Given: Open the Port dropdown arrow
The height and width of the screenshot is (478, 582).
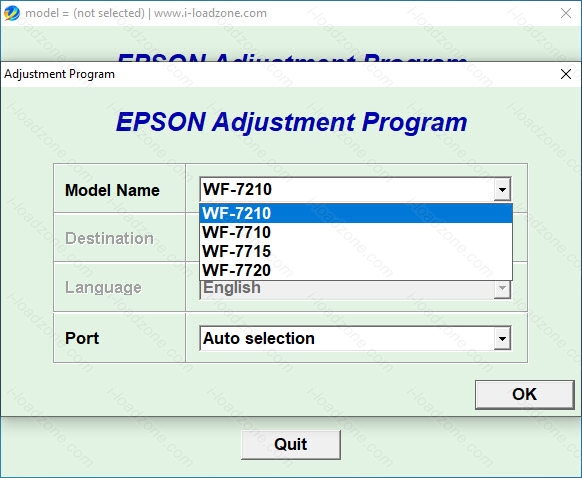Looking at the screenshot, I should [502, 338].
